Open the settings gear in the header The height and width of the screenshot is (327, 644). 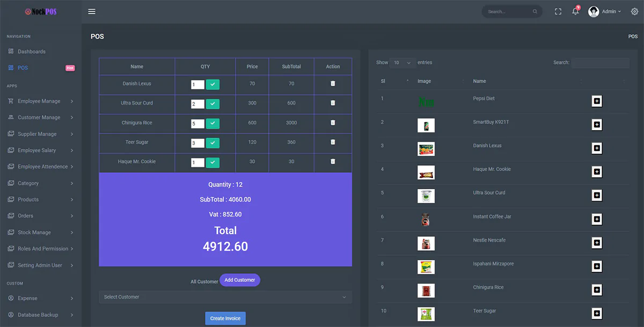pyautogui.click(x=634, y=12)
